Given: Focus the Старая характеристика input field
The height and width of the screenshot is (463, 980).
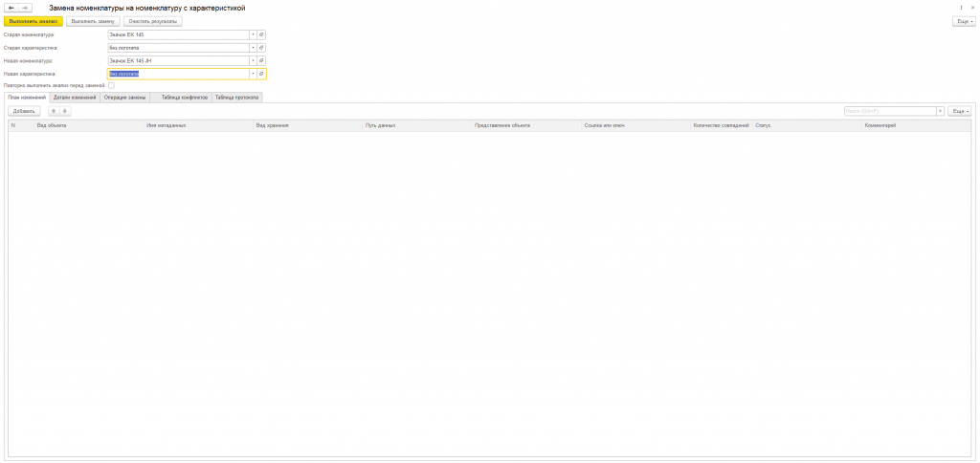Looking at the screenshot, I should [x=179, y=48].
